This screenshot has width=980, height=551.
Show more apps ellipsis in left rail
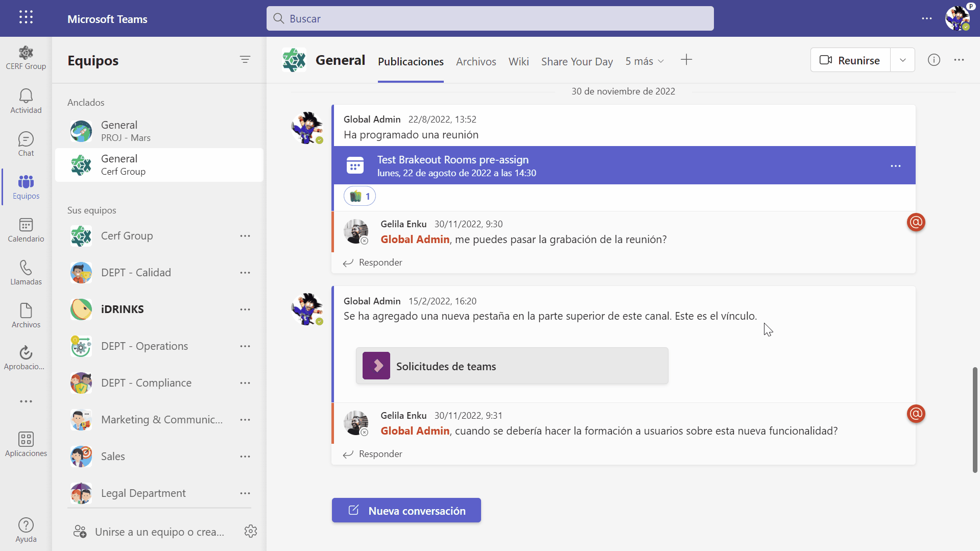[26, 401]
